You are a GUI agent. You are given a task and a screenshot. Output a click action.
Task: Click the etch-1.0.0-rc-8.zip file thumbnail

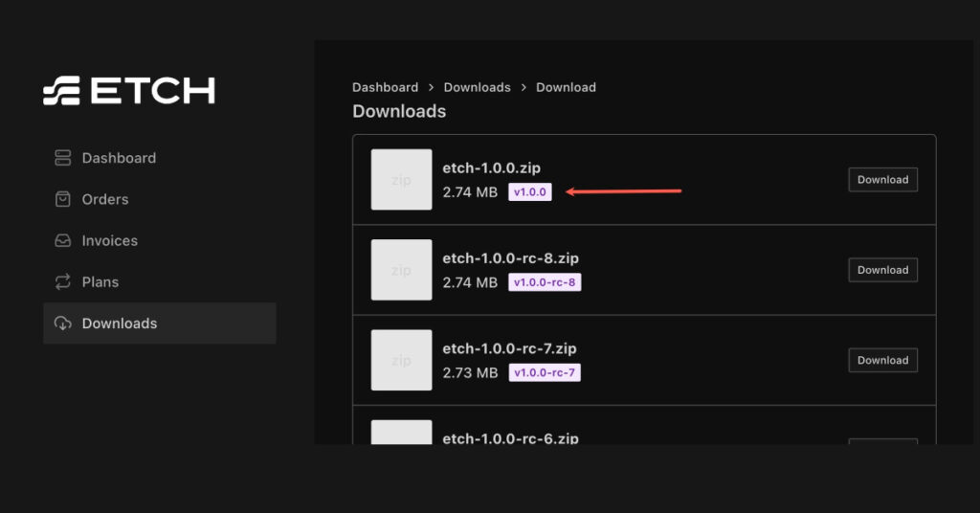pos(401,270)
